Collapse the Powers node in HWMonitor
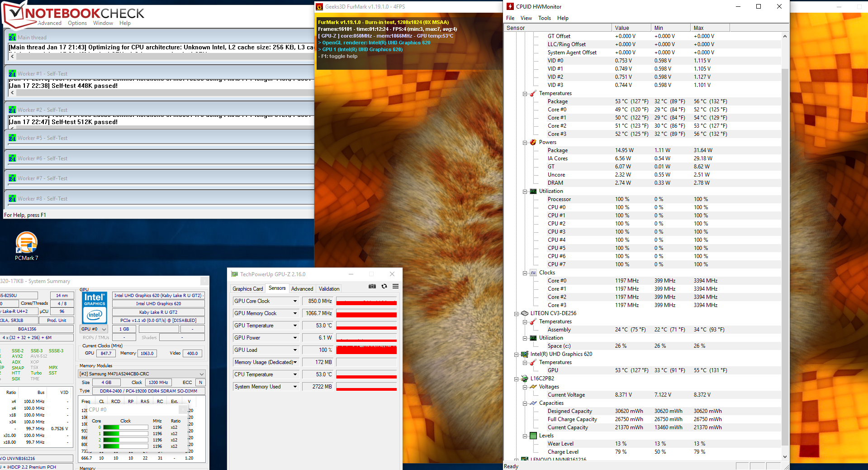The width and height of the screenshot is (868, 470). click(x=525, y=143)
